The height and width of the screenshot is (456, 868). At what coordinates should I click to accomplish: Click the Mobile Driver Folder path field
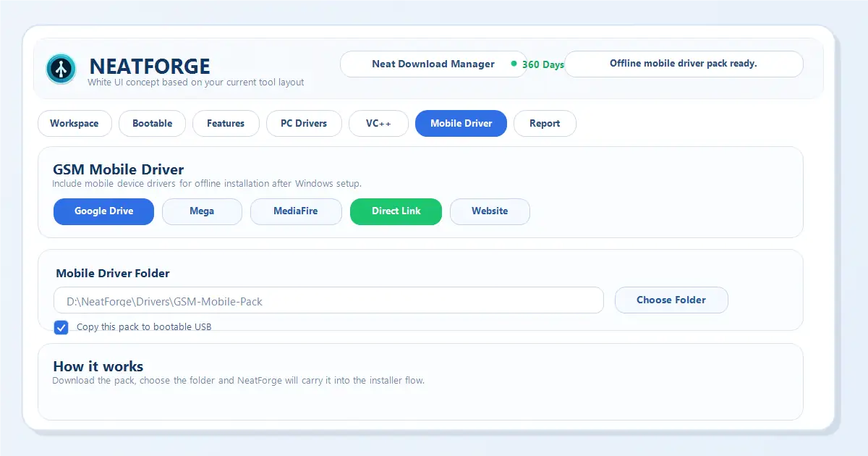tap(328, 300)
